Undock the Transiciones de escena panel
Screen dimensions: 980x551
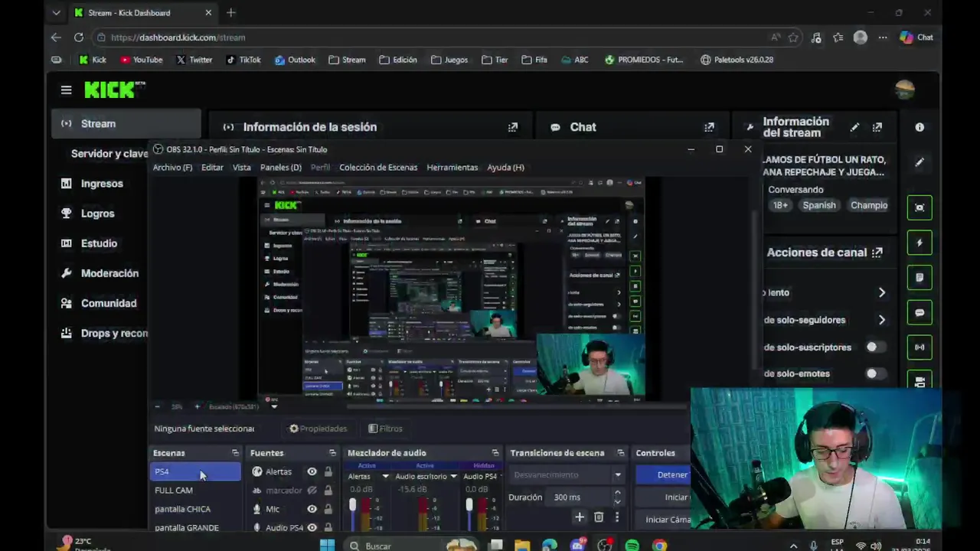point(621,453)
